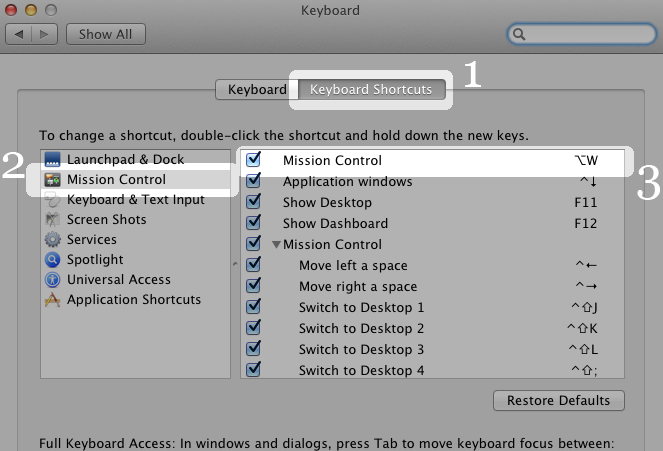Toggle the Switch to Desktop 1 checkbox
The image size is (663, 451).
tap(253, 306)
